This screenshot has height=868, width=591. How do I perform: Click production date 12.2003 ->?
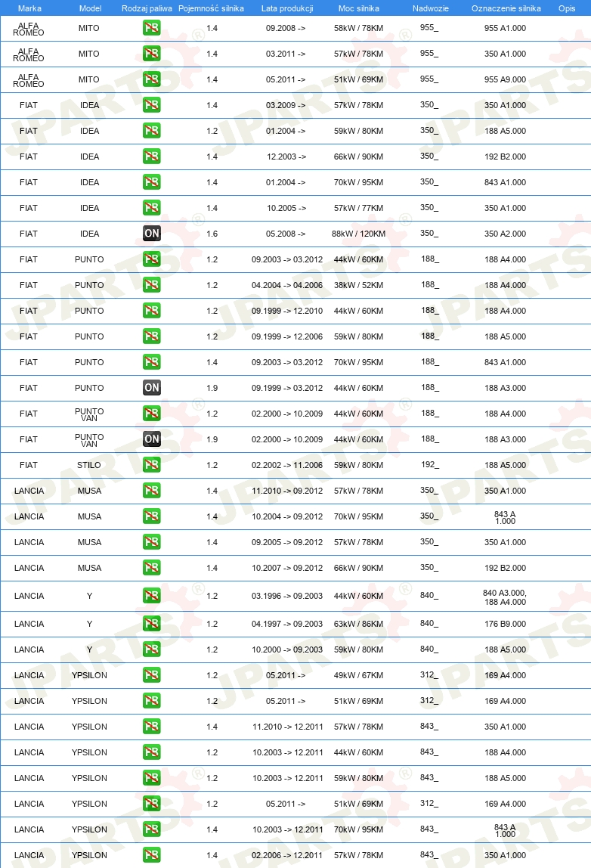click(x=286, y=156)
